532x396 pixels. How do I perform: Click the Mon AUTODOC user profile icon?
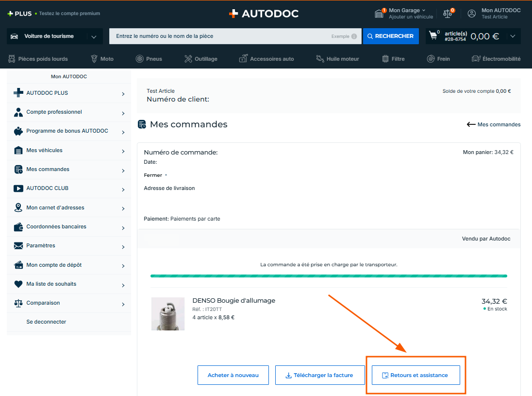click(x=471, y=14)
